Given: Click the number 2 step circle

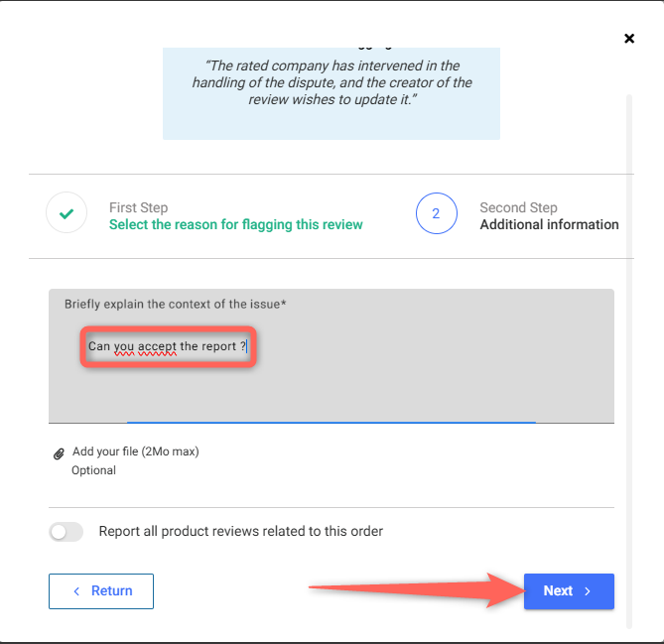Looking at the screenshot, I should coord(436,213).
